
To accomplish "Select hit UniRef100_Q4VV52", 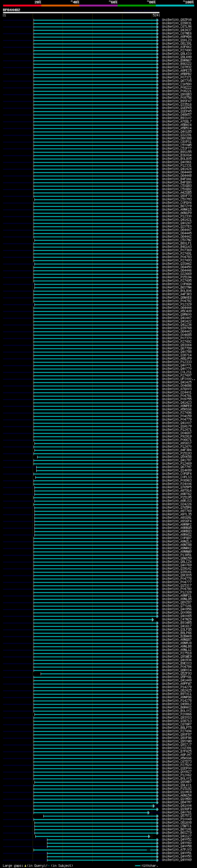I will (x=177, y=839).
